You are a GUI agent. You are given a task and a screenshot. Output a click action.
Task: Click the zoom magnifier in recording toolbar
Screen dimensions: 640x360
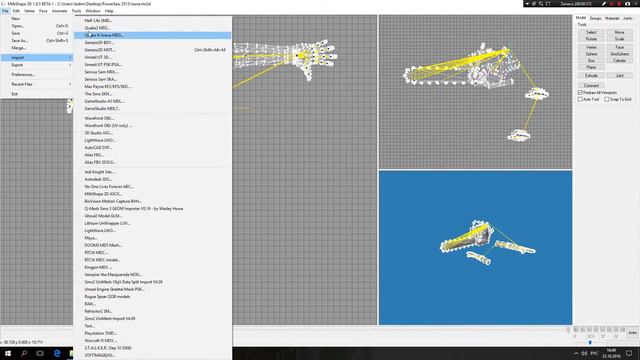click(x=541, y=4)
